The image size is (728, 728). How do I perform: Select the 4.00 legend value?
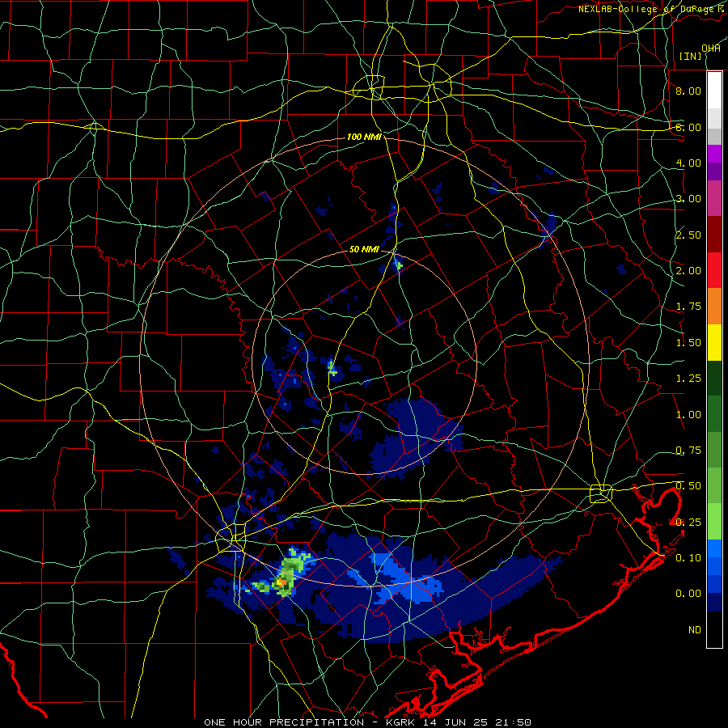pyautogui.click(x=688, y=163)
